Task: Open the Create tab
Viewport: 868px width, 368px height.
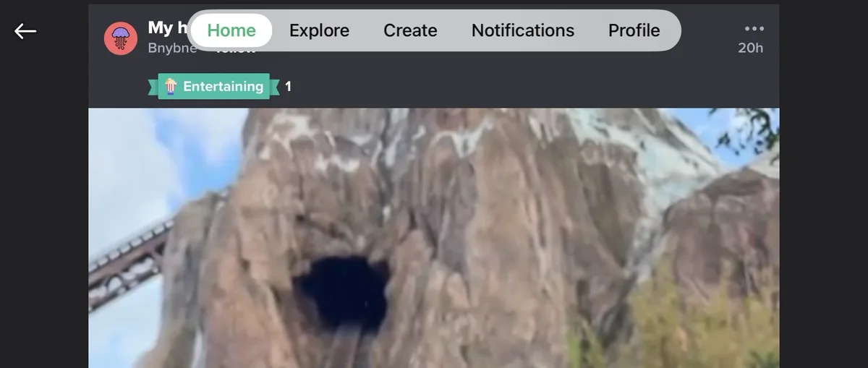Action: 410,30
